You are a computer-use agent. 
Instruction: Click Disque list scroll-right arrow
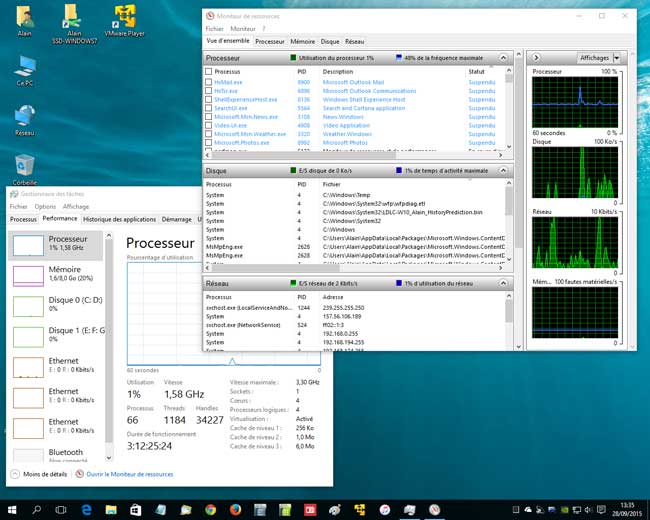(x=501, y=268)
